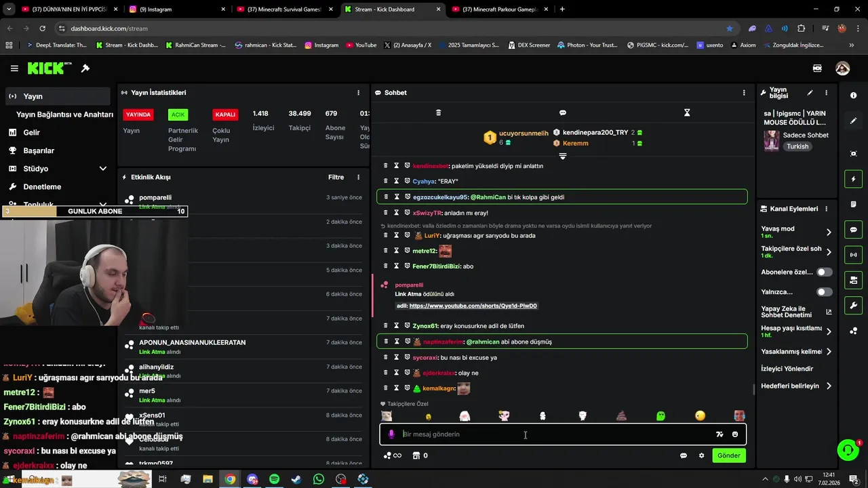Open Hedefleri belirleyin arrow
Viewport: 868px width, 488px height.
point(829,386)
